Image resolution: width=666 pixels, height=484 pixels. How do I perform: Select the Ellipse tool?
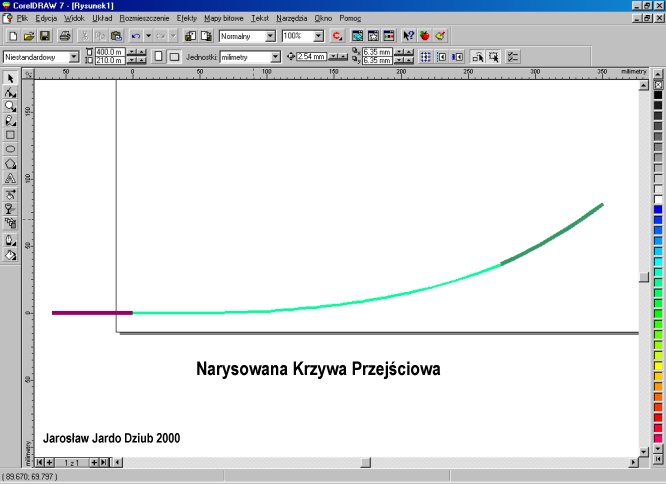pyautogui.click(x=10, y=148)
